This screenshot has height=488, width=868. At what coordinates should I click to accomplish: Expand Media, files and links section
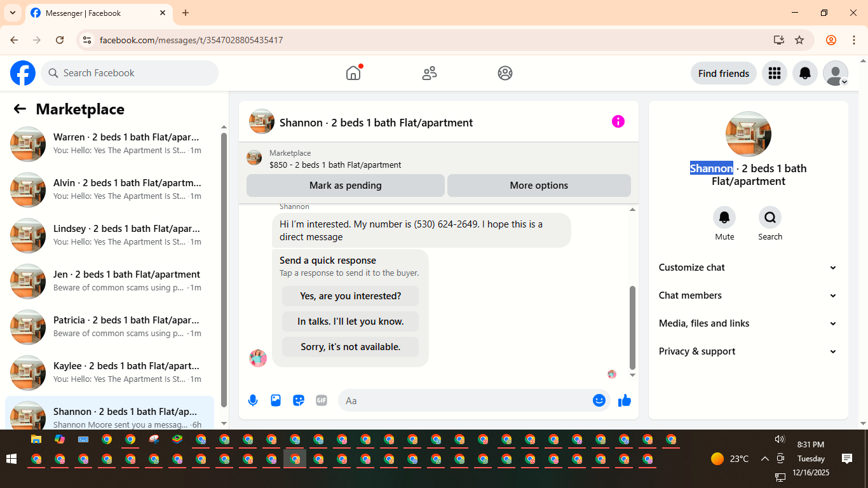click(749, 323)
